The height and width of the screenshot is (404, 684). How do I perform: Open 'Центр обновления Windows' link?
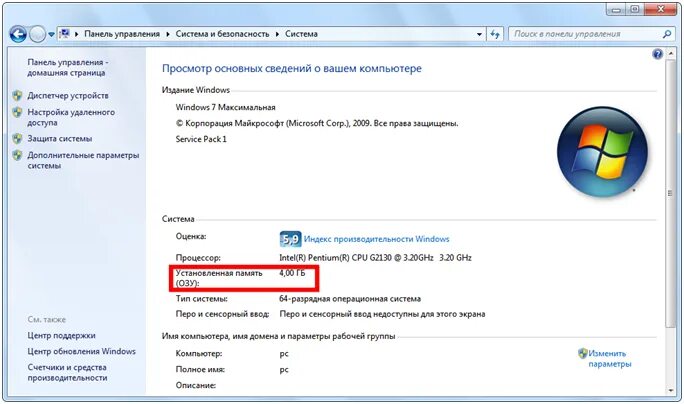pyautogui.click(x=82, y=351)
